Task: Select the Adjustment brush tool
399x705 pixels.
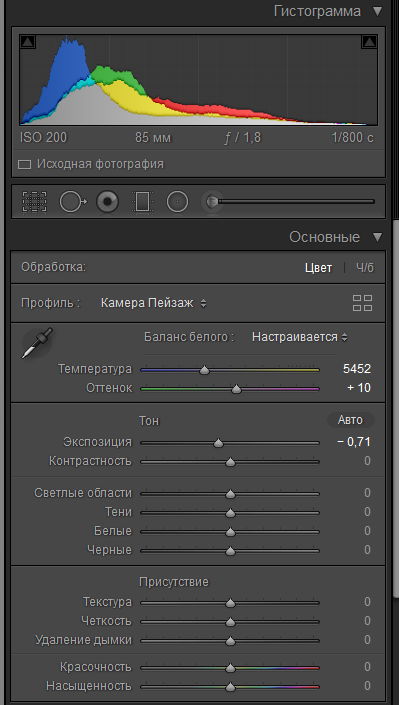Action: (288, 201)
